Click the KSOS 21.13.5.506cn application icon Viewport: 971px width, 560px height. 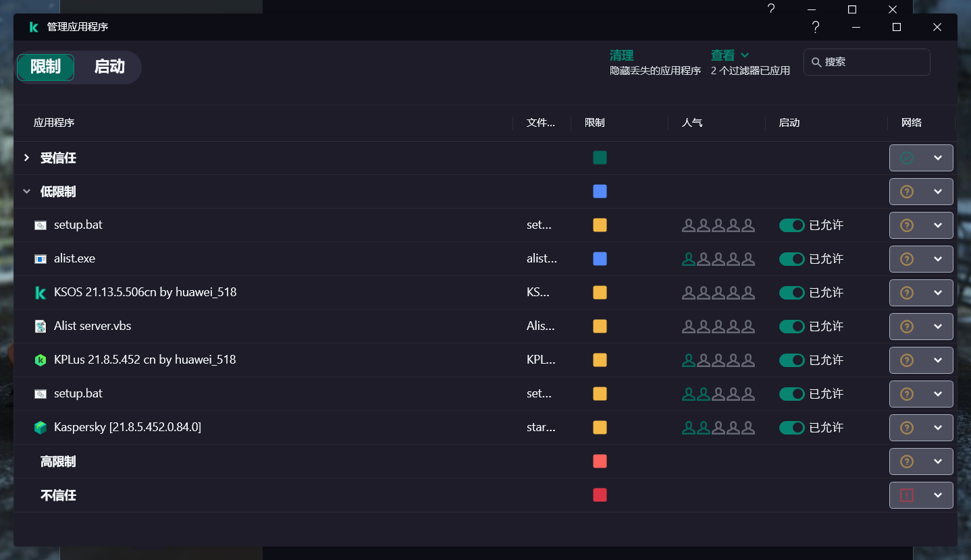pyautogui.click(x=40, y=292)
